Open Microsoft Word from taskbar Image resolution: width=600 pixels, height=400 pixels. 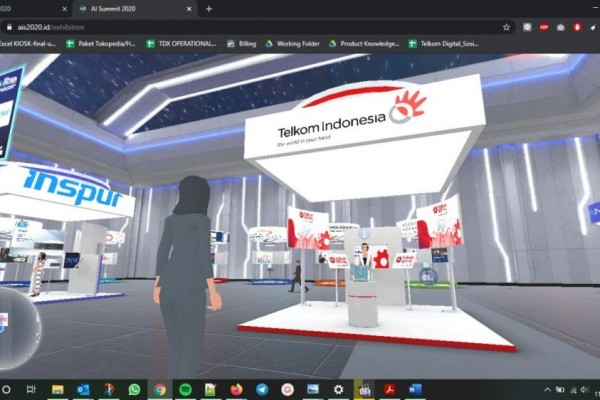tap(415, 390)
